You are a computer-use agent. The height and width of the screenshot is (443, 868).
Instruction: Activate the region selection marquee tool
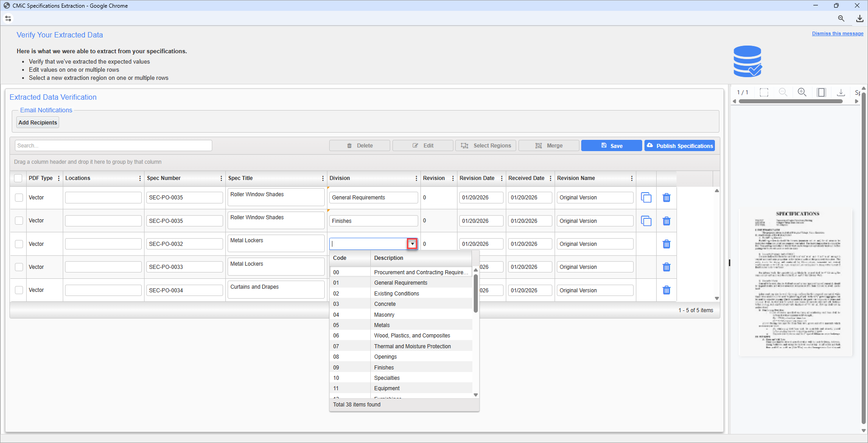click(764, 92)
